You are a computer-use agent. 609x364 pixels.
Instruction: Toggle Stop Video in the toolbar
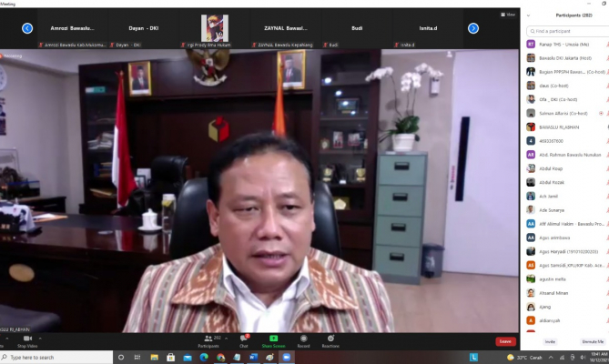[x=26, y=339]
